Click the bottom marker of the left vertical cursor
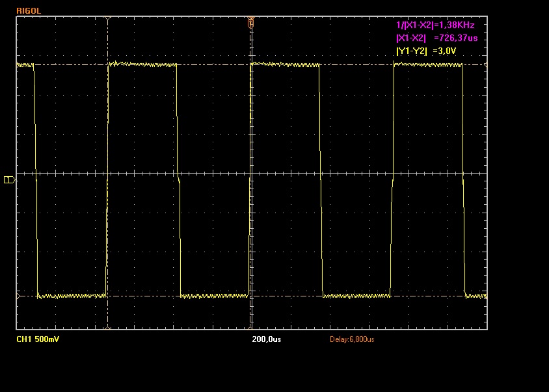Viewport: 549px width, 392px height. tap(107, 328)
